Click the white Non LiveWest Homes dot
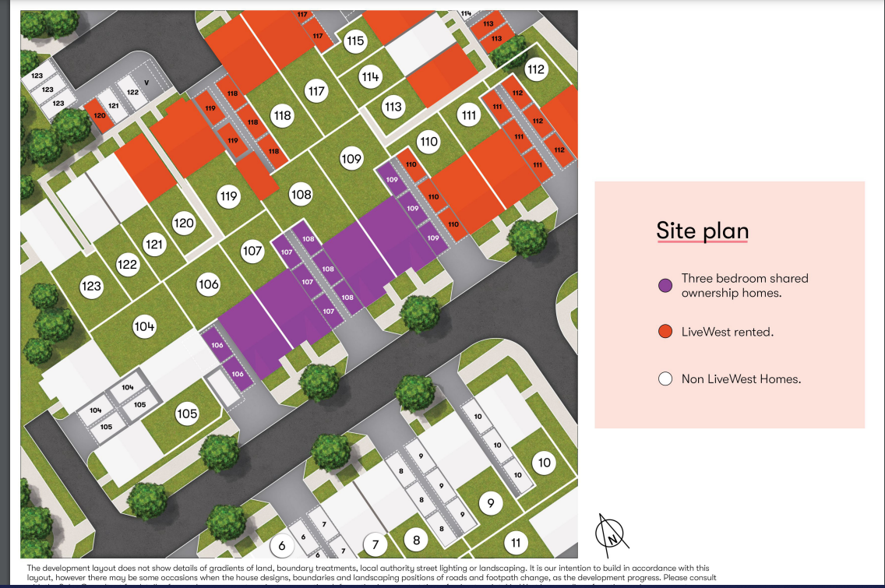The image size is (885, 588). tap(665, 379)
